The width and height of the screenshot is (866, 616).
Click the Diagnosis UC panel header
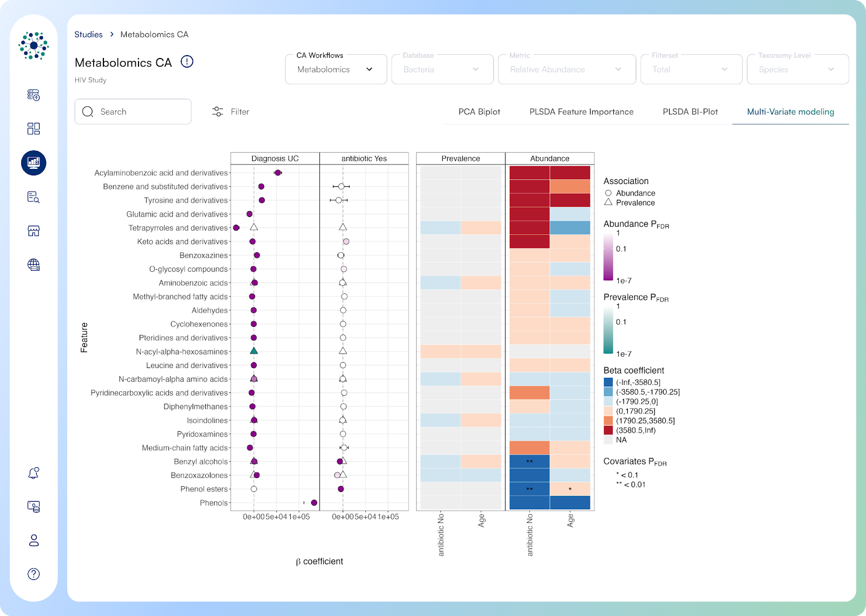point(275,159)
